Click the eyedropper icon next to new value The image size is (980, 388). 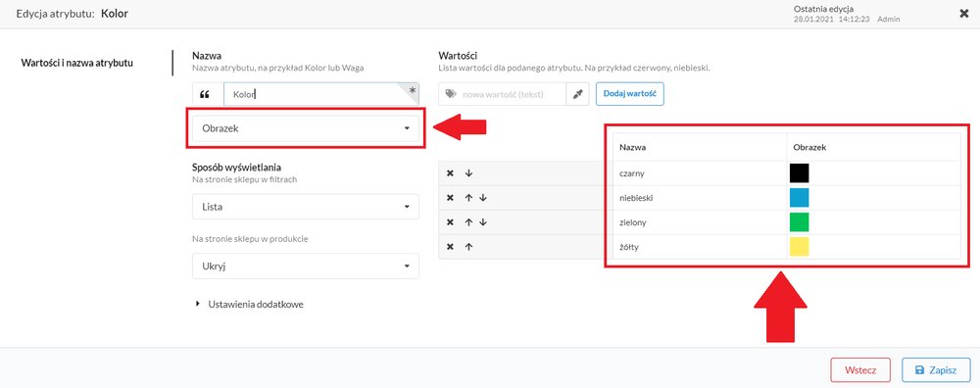tap(577, 94)
